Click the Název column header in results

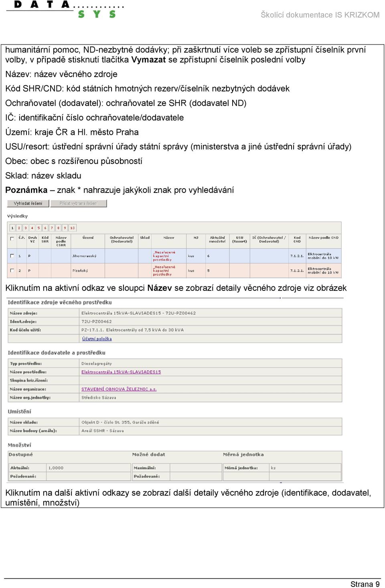click(169, 238)
